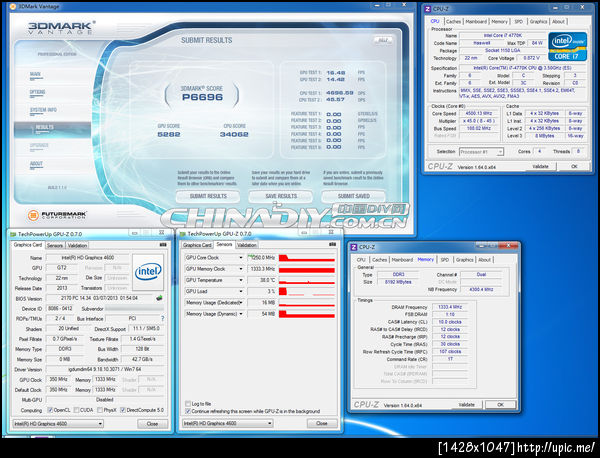
Task: Open the GPU Temperature sensor dropdown
Action: pyautogui.click(x=241, y=280)
